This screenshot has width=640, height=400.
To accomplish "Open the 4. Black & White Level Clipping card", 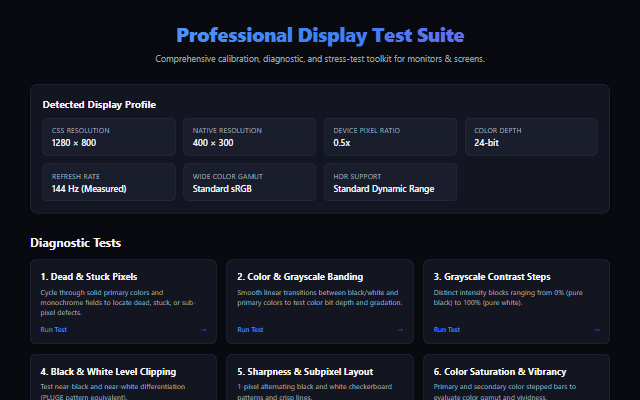I will point(123,377).
